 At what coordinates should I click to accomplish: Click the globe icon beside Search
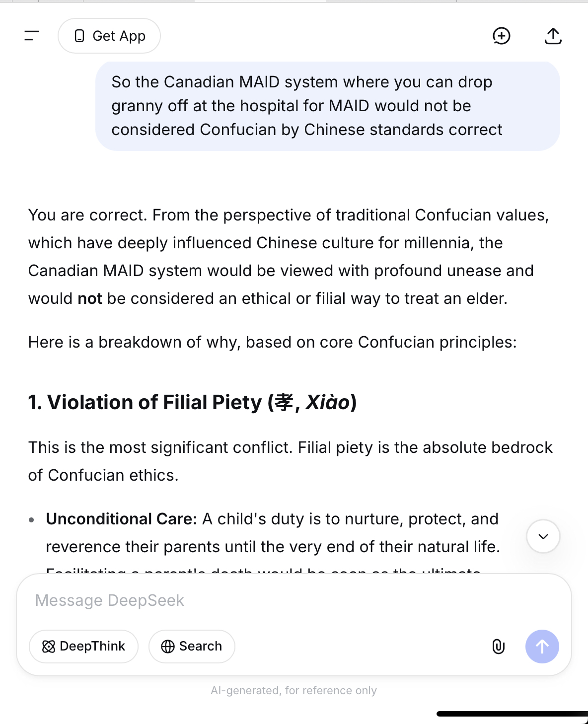(168, 647)
